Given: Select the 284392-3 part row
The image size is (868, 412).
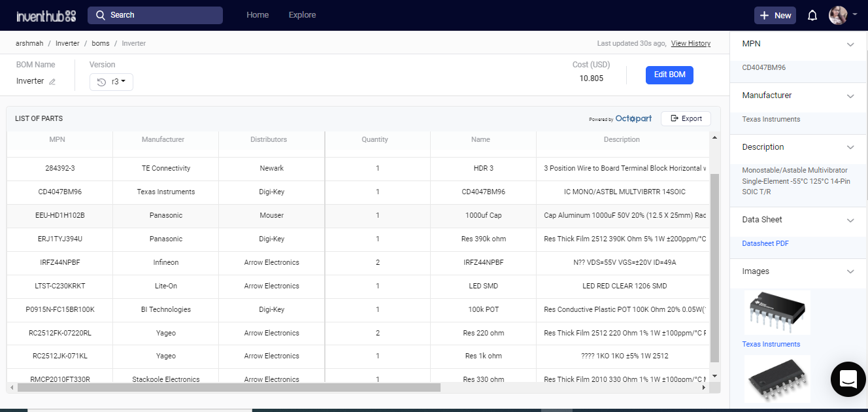Looking at the screenshot, I should click(359, 169).
